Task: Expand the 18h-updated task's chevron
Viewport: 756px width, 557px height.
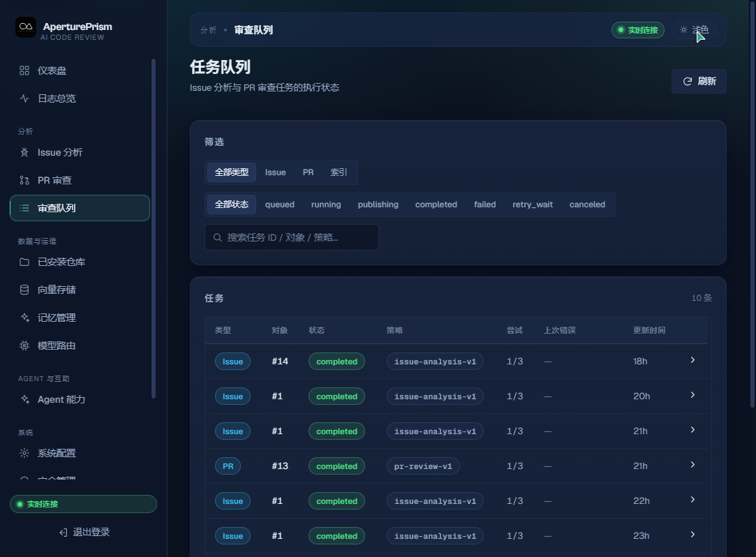Action: [x=692, y=360]
